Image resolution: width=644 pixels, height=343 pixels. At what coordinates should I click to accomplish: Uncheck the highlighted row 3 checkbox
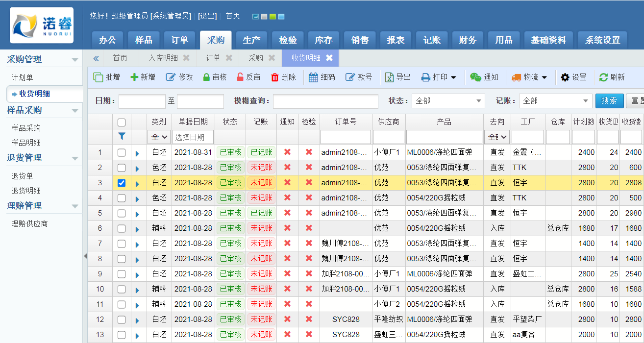tap(122, 182)
